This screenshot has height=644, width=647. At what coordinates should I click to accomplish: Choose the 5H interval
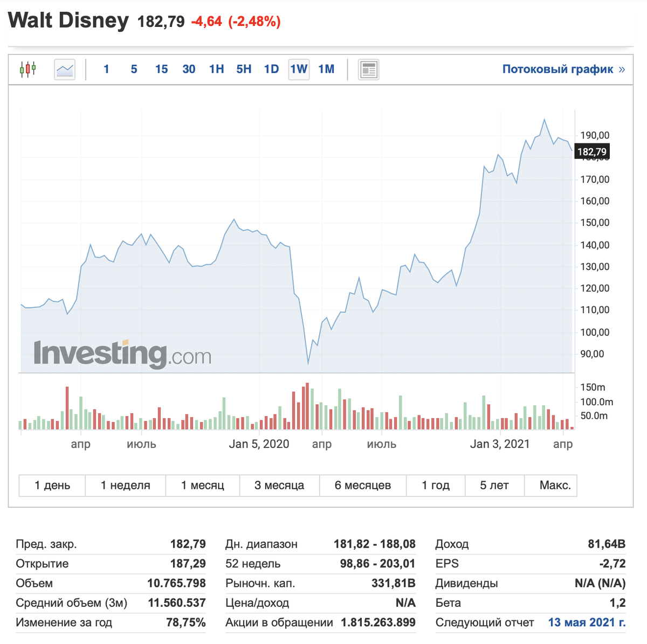pos(243,69)
